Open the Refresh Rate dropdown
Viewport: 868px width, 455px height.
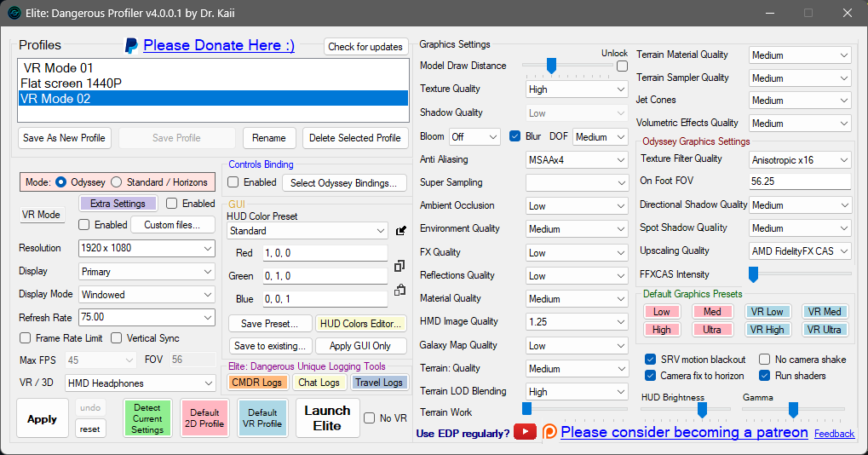coord(147,317)
